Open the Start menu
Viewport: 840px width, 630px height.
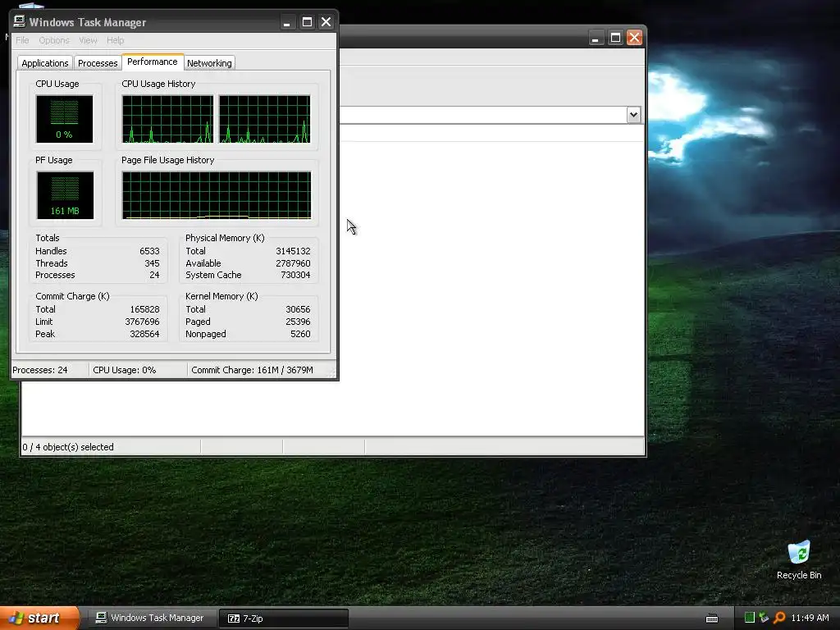pyautogui.click(x=39, y=618)
